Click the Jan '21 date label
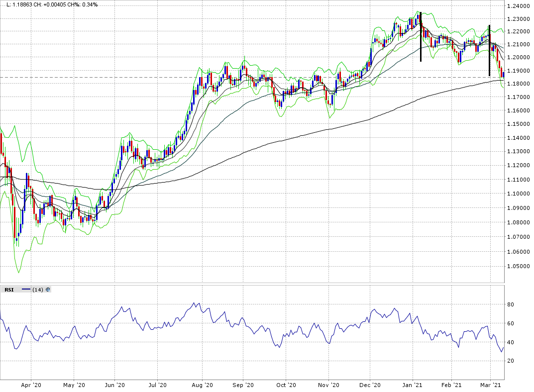The height and width of the screenshot is (392, 534). point(413,385)
